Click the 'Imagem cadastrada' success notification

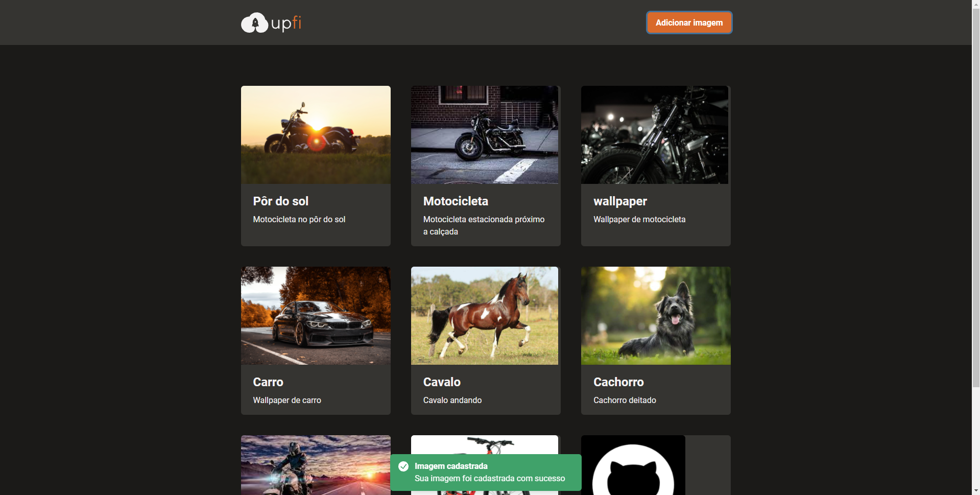coord(486,472)
